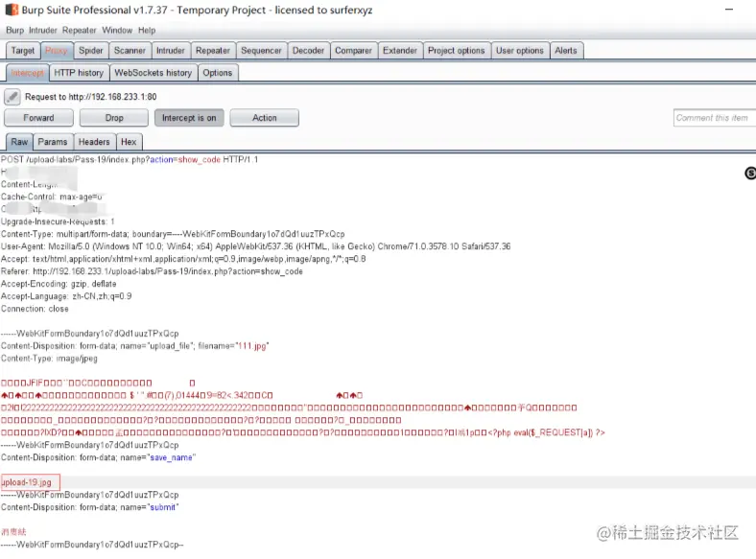Open the Action button menu
The image size is (756, 559).
coord(264,118)
